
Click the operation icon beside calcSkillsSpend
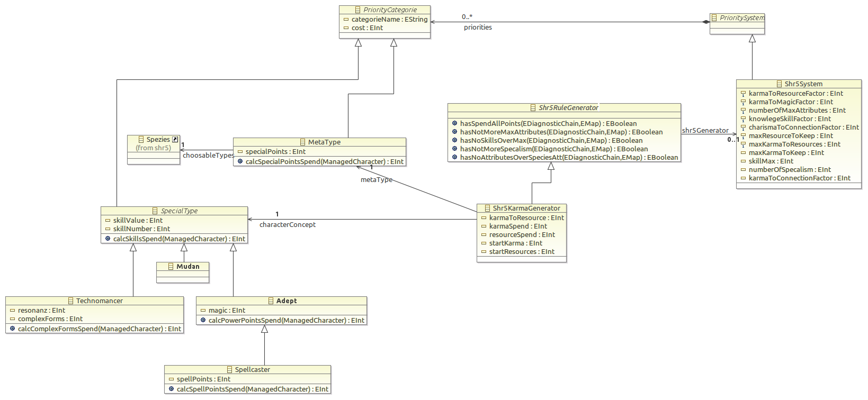pos(108,239)
